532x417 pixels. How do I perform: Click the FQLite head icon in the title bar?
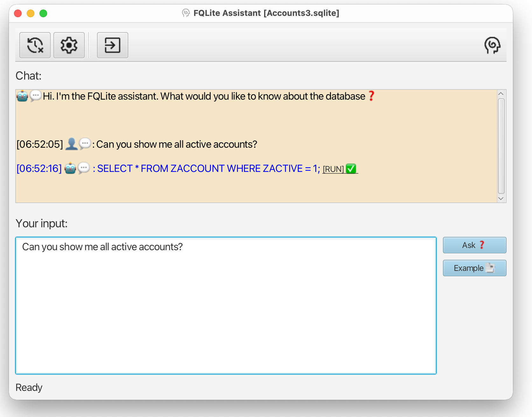coord(186,13)
